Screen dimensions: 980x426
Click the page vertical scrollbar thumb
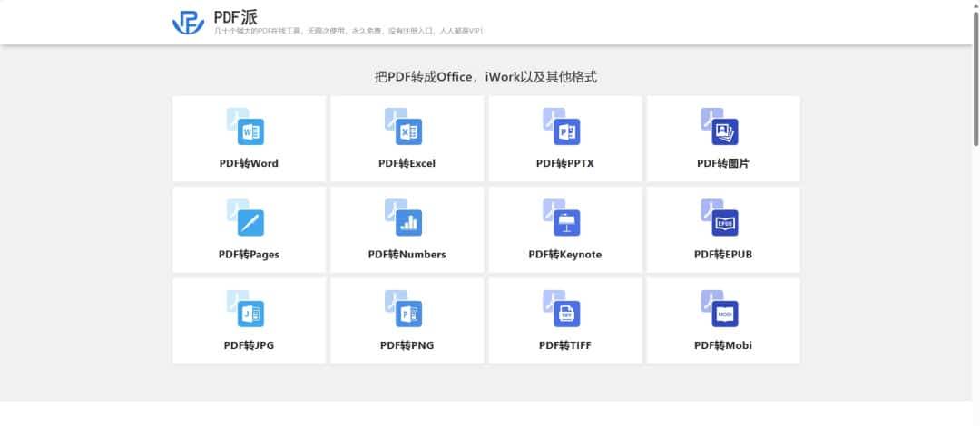point(975,80)
